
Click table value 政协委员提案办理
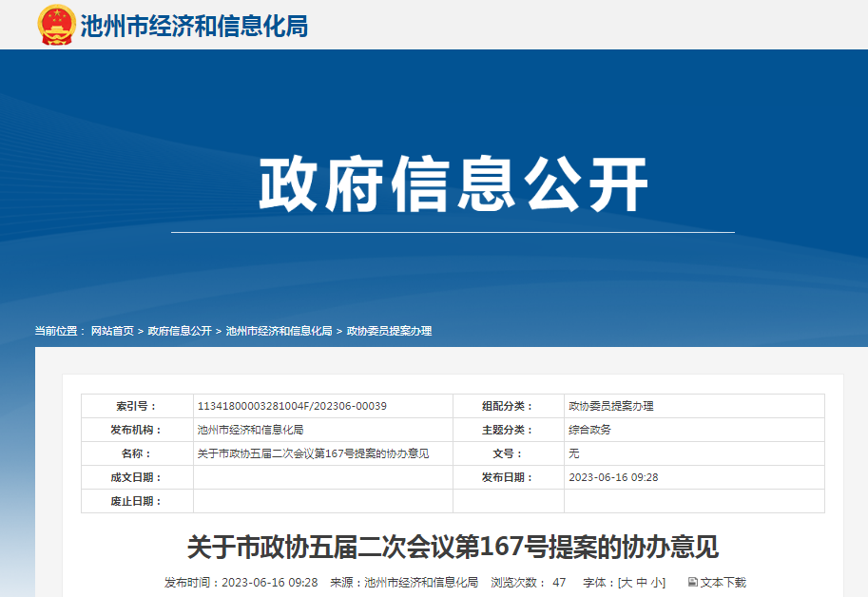click(x=611, y=406)
